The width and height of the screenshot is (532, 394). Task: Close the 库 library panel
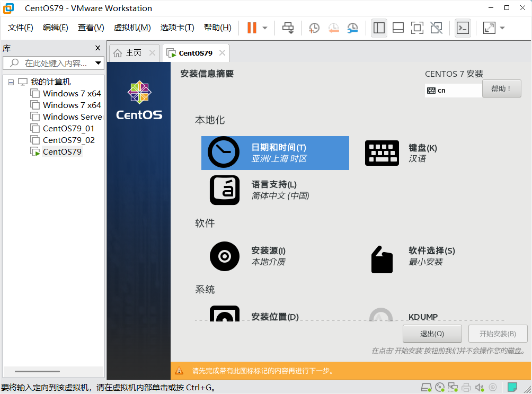click(97, 48)
